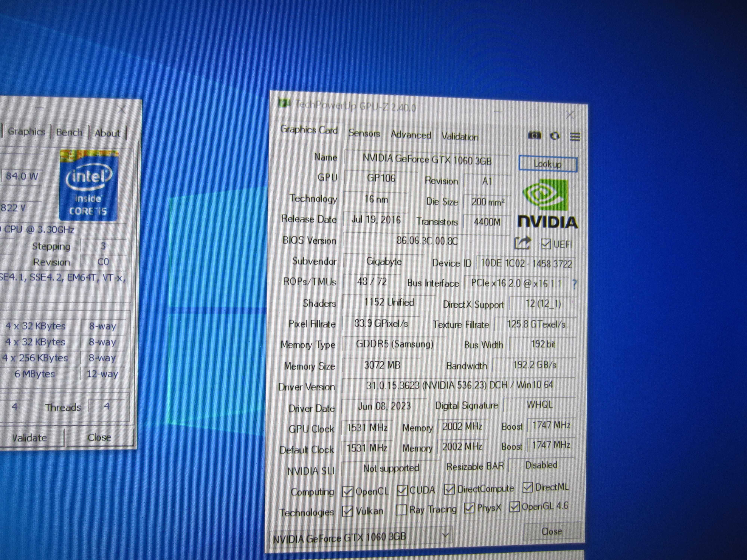747x560 pixels.
Task: Open the GPU-Z hamburger menu
Action: [575, 137]
